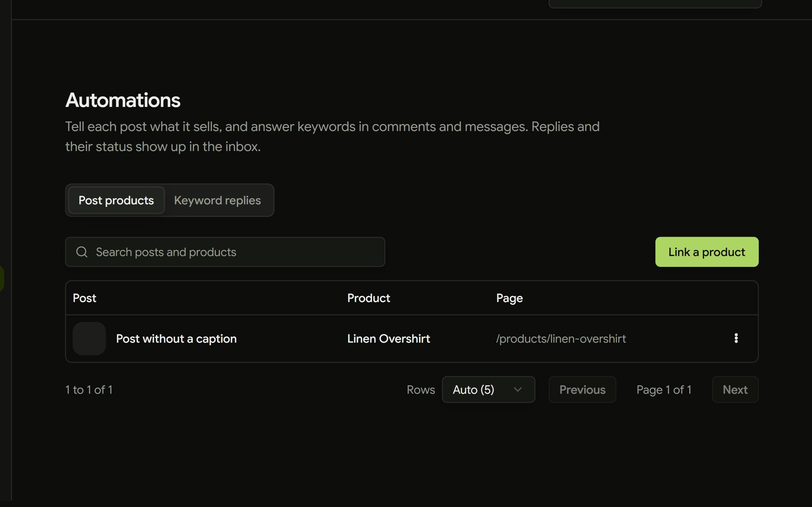Click the Linen Overshirt product cell

[x=389, y=339]
